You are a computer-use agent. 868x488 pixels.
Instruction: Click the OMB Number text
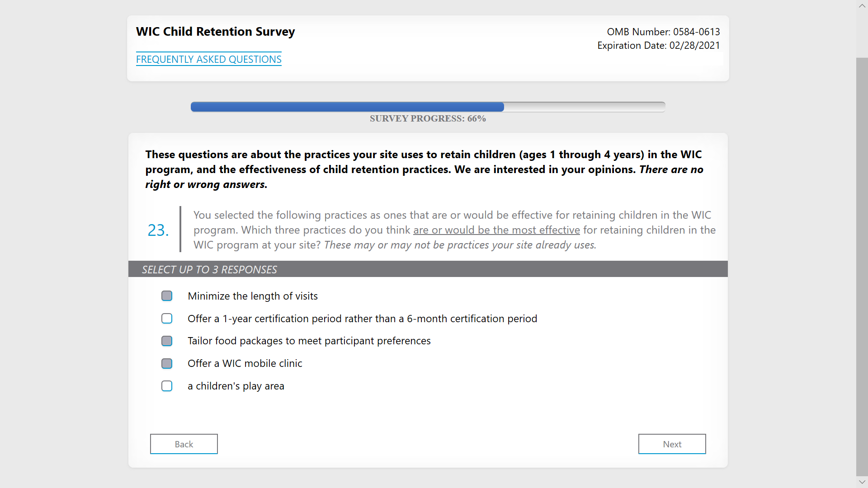click(663, 32)
